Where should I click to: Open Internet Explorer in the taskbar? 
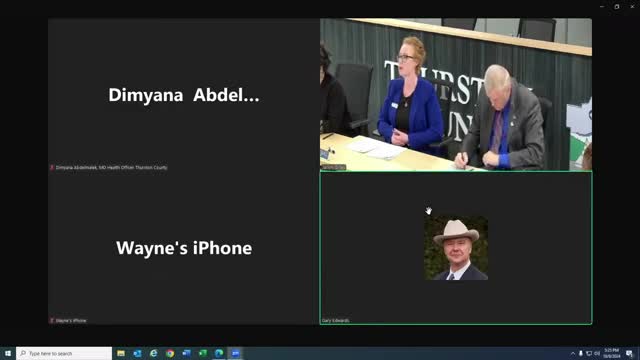pos(153,353)
